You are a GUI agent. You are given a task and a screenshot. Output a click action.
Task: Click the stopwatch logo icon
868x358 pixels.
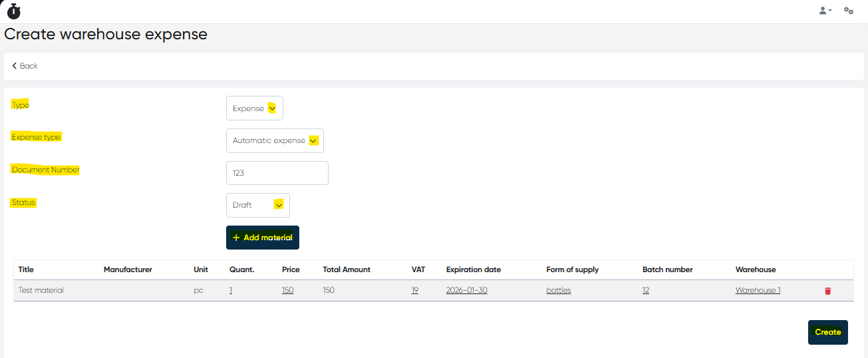coord(13,11)
